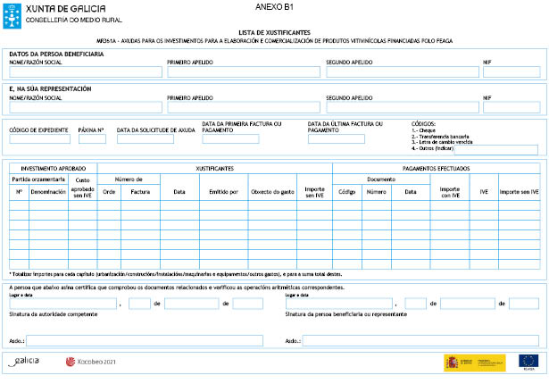Click the European Union flag logo
The height and width of the screenshot is (392, 549).
pyautogui.click(x=528, y=361)
